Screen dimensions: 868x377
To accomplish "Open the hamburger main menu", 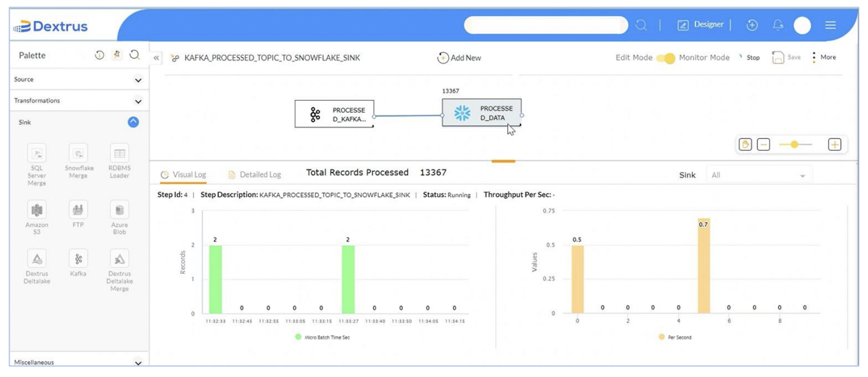I will pos(830,25).
